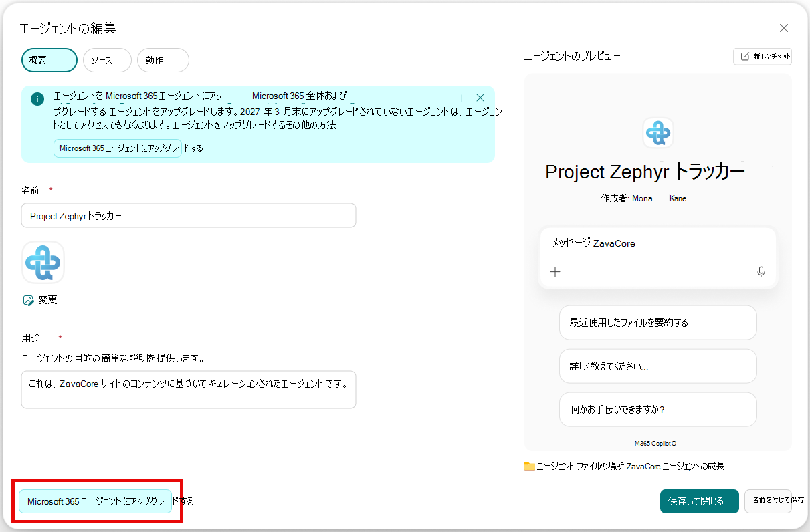Screen dimensions: 810x532
Task: Click the agent logo icon under the name field
Action: tap(43, 263)
